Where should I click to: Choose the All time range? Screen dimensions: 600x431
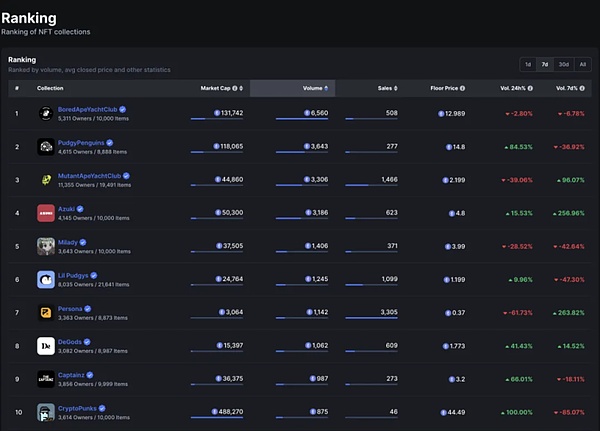[583, 64]
